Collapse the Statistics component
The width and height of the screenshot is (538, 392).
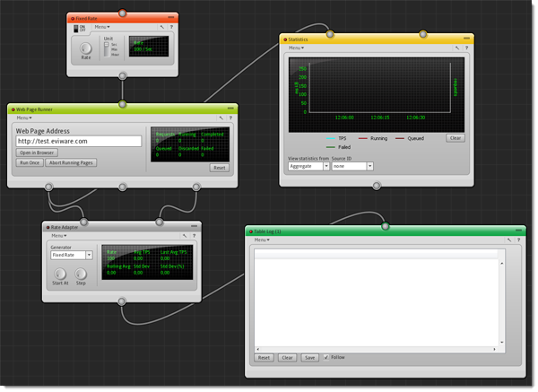466,38
